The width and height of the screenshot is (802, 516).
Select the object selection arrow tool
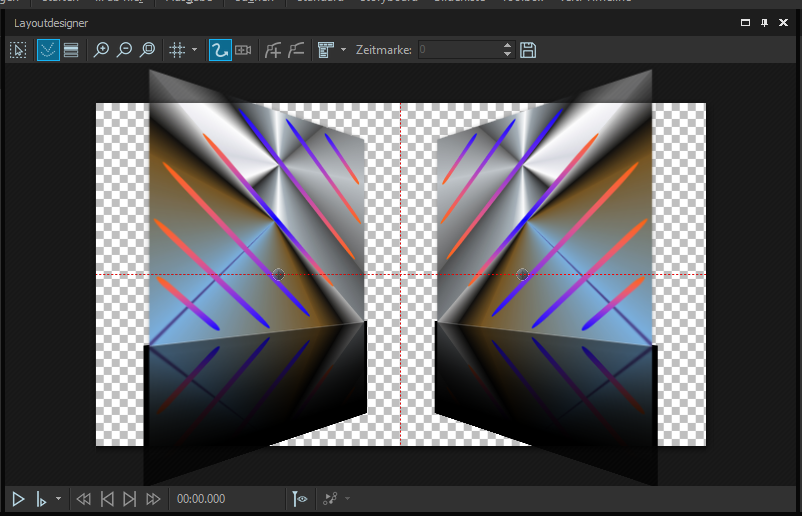coord(18,50)
